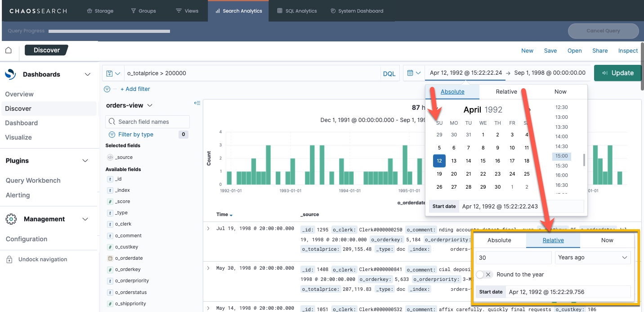Select Relative tab in calendar popover

[x=506, y=91]
